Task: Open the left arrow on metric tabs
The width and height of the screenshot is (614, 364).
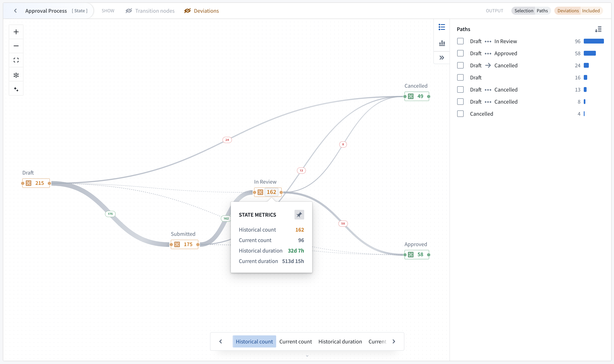Action: coord(221,341)
